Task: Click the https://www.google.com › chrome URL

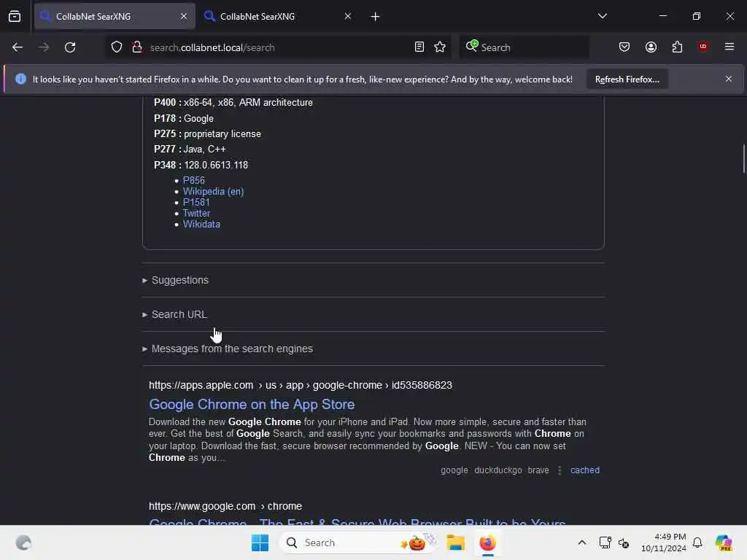Action: (x=225, y=506)
